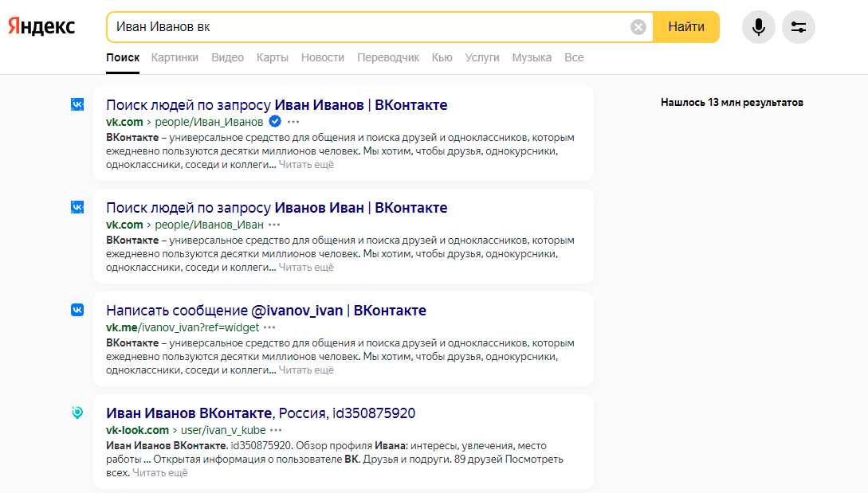
Task: Click VK favicon beside 'Написать сообщение @ivanov_ivan'
Action: pos(77,310)
